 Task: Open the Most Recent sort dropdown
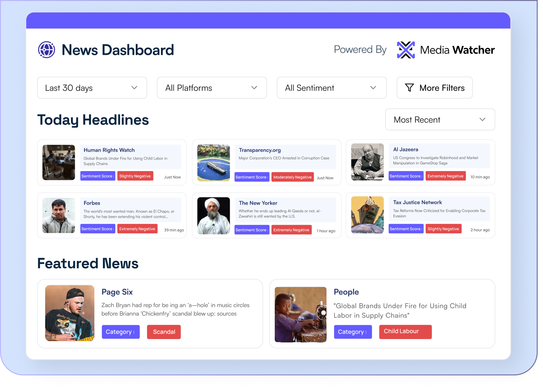click(440, 119)
